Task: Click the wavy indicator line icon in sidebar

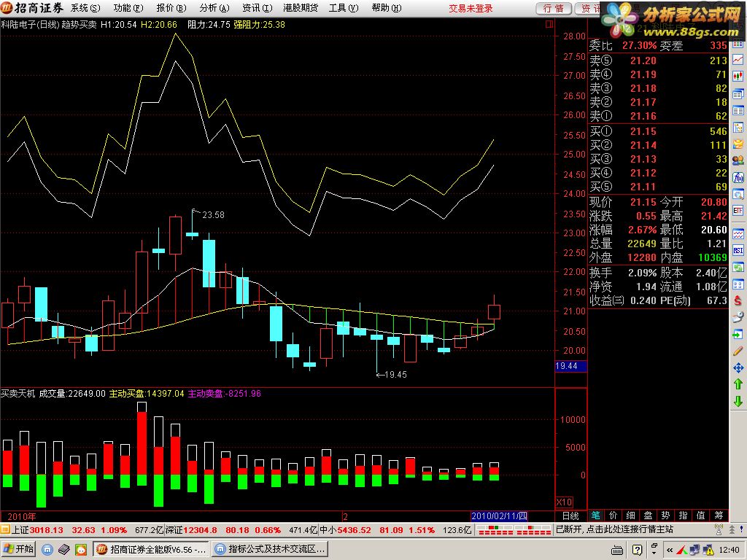Action: [738, 234]
